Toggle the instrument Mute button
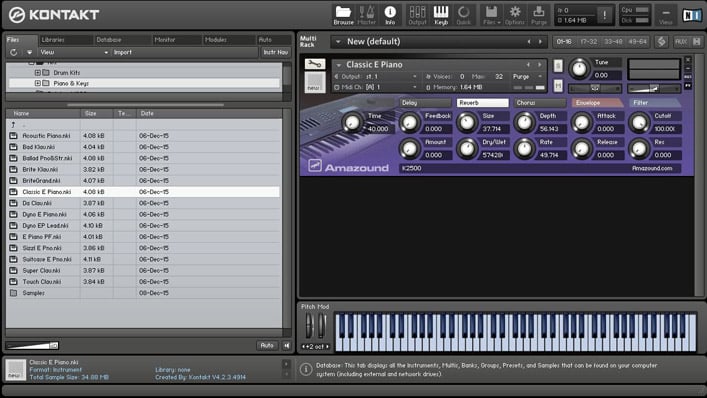The image size is (707, 398). tap(558, 86)
